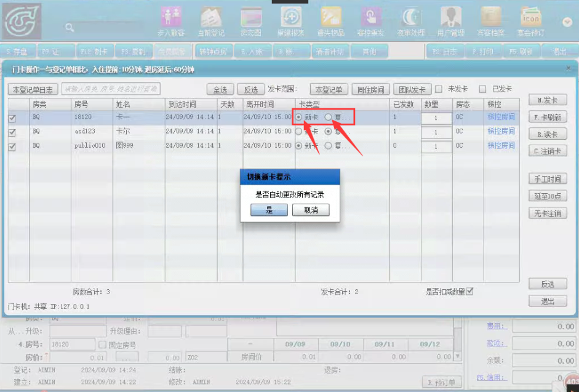Open the 夜审处理 night audit icon
Screen dimensions: 579x392
pyautogui.click(x=411, y=22)
